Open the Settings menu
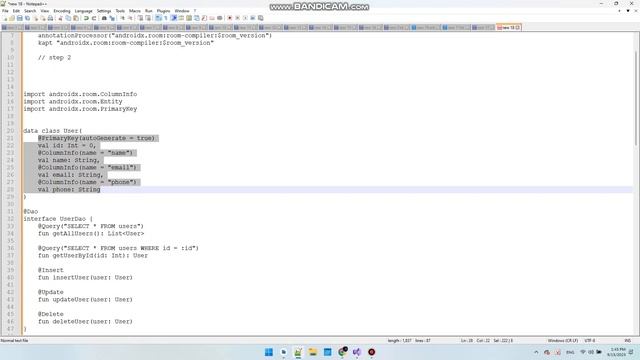 (x=104, y=11)
